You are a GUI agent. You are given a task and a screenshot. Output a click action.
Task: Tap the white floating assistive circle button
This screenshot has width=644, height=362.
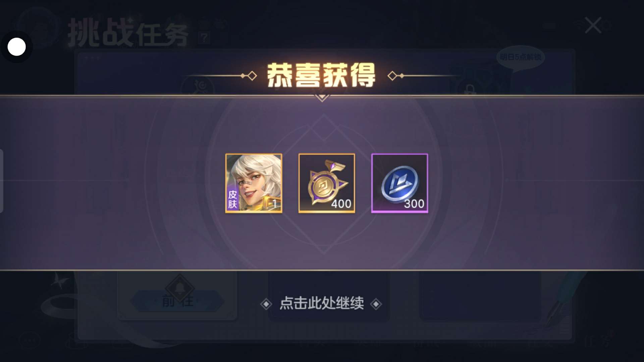tap(16, 47)
